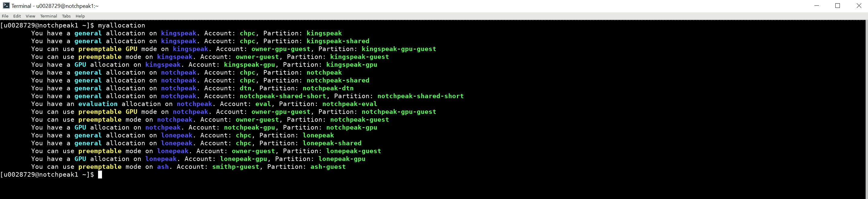Click the 'notchpeak-dtn' partition name
The width and height of the screenshot is (868, 199).
(x=328, y=88)
